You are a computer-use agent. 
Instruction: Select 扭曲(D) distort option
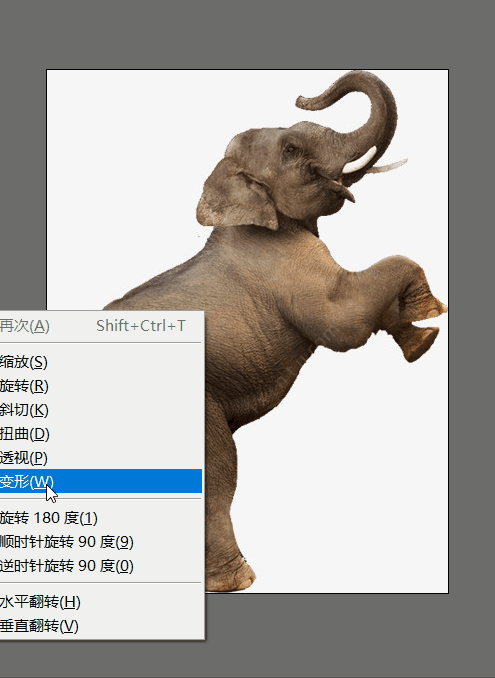click(x=101, y=434)
